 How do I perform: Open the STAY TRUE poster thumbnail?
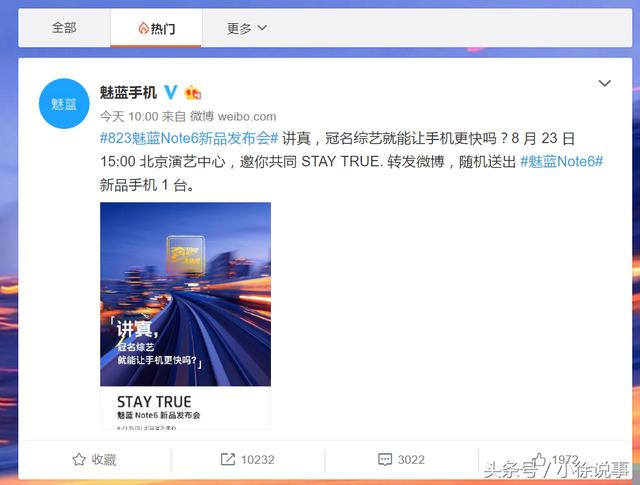click(185, 316)
